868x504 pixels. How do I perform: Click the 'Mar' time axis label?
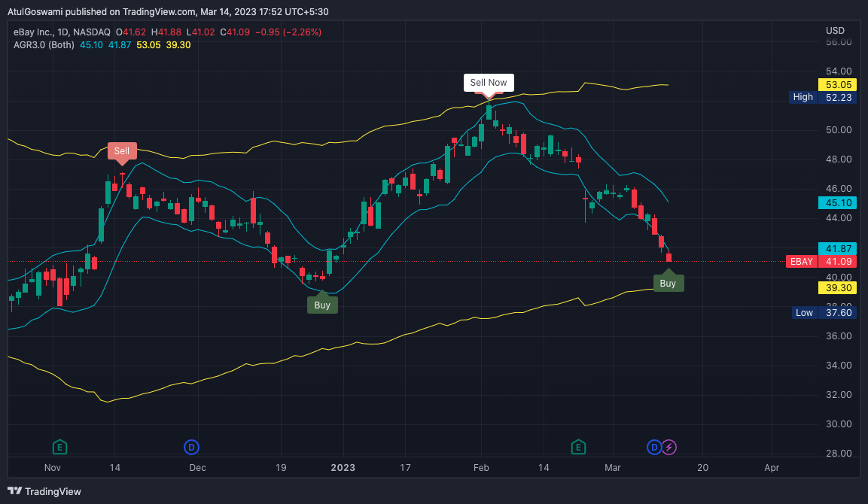612,467
